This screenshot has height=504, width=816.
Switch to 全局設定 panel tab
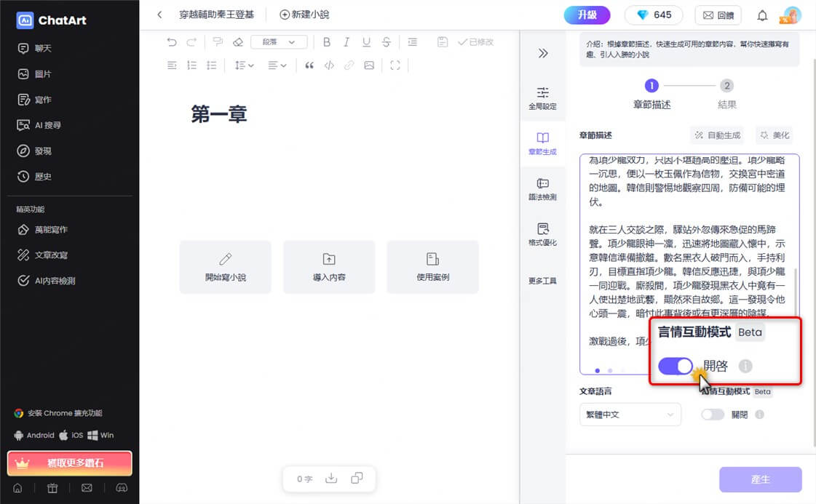543,97
